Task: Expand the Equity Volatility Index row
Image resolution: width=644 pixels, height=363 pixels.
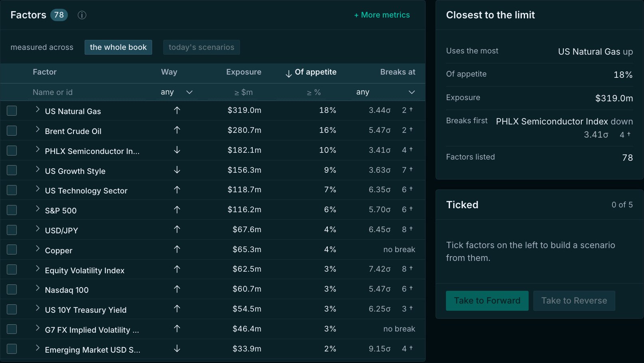Action: point(38,268)
